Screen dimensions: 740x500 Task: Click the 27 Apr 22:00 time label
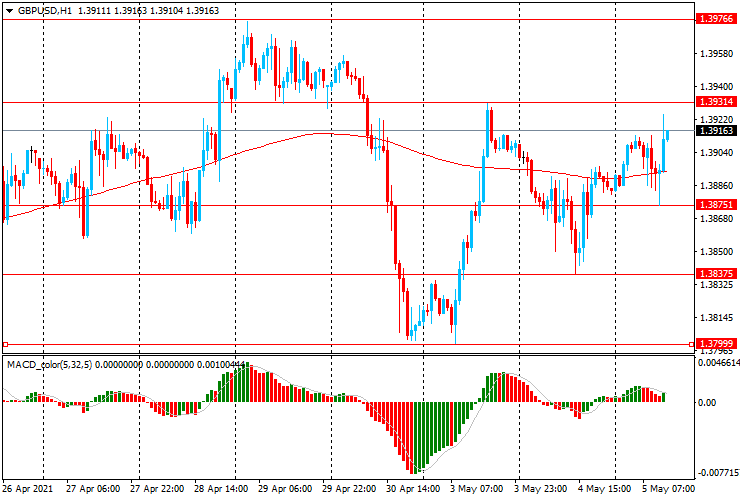(x=157, y=488)
